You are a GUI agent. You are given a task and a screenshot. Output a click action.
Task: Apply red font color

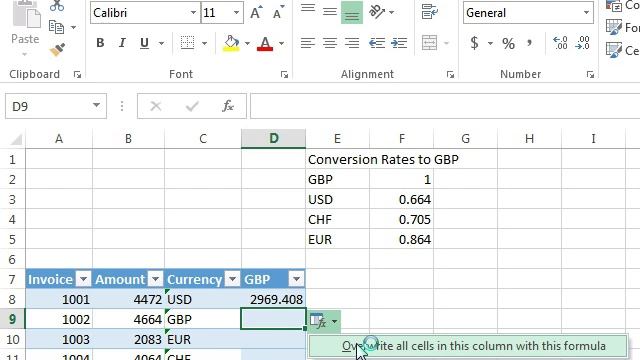[x=265, y=43]
